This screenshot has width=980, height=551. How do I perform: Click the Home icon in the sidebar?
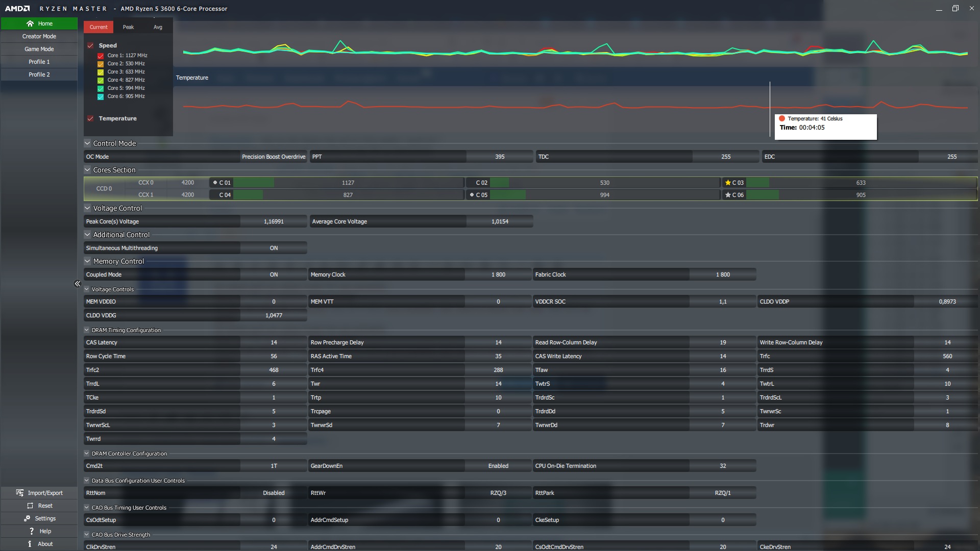pos(30,23)
